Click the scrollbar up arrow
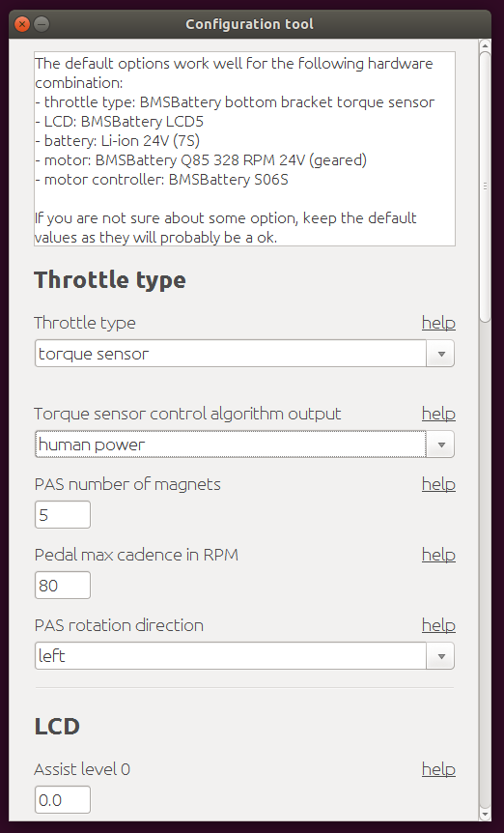 click(x=485, y=44)
